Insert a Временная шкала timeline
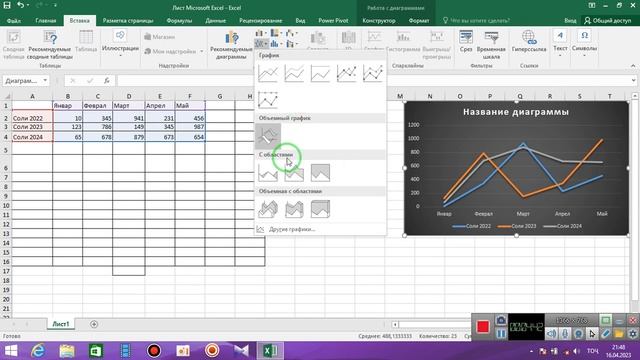 [x=491, y=45]
